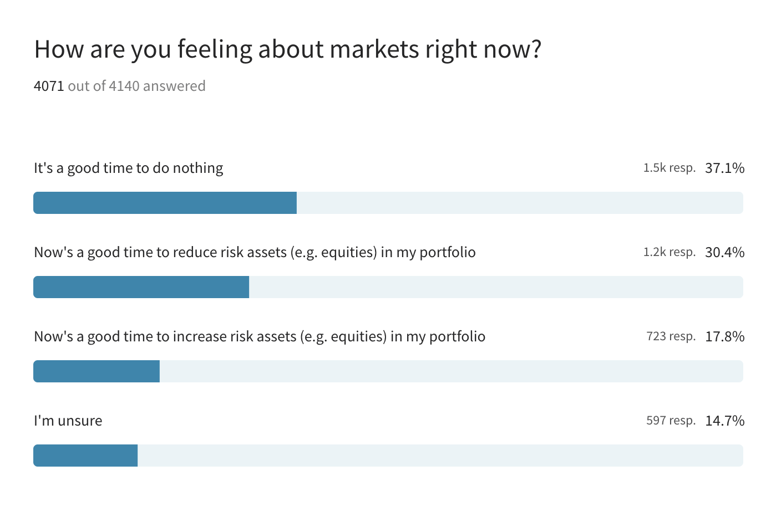
Task: Select 'reduce risk assets' answer label
Action: coord(255,252)
